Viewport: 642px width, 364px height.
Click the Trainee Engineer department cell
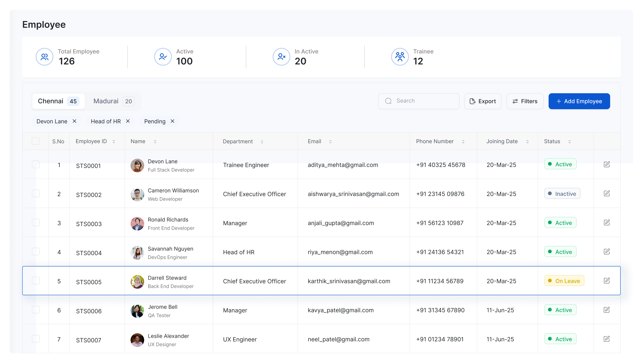(246, 165)
